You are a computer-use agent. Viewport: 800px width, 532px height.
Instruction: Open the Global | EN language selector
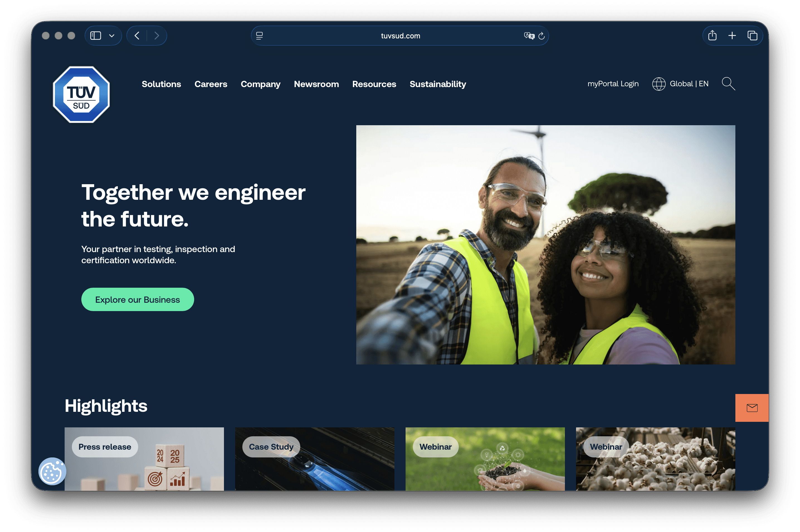pos(681,84)
